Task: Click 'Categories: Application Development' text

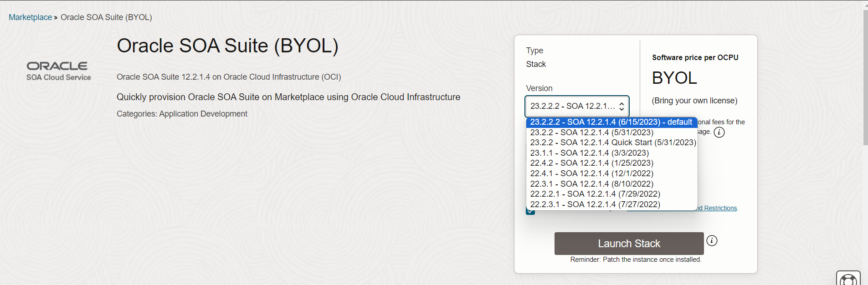Action: click(182, 114)
